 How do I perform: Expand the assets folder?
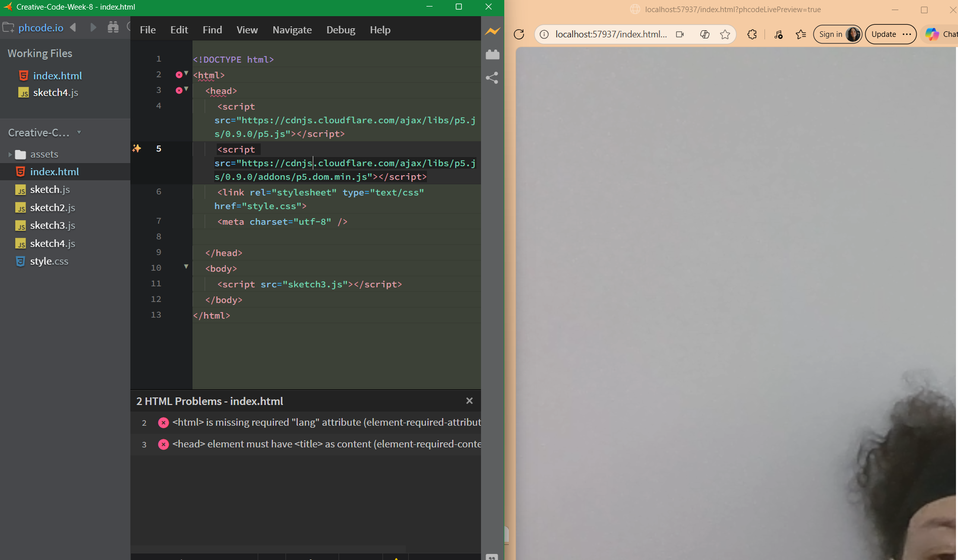(10, 155)
